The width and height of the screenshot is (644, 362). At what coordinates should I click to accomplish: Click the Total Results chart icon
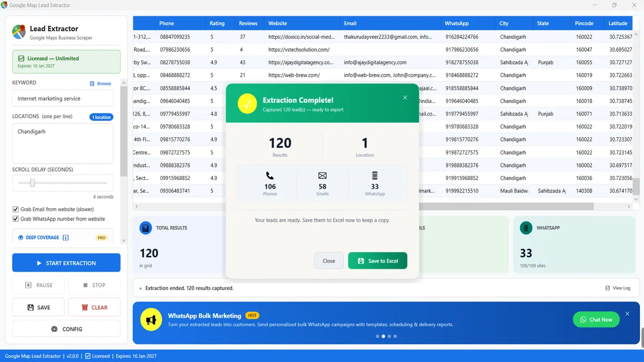tap(145, 228)
